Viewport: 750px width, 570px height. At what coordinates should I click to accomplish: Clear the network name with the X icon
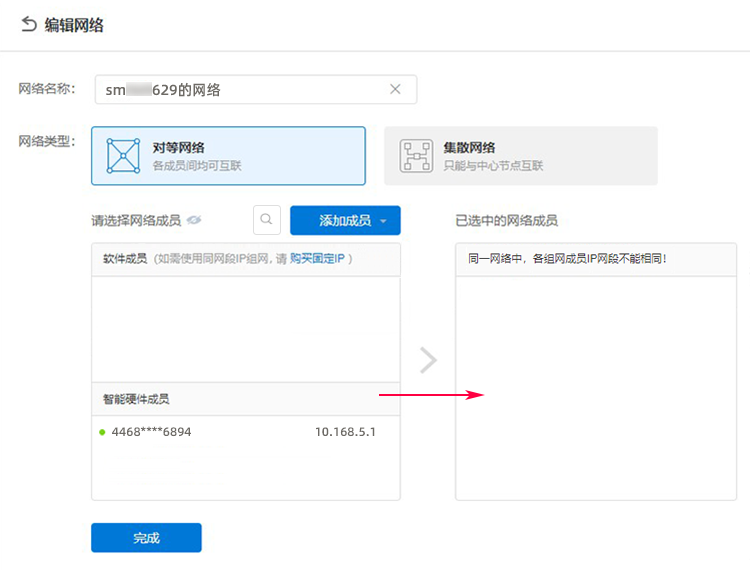[395, 89]
